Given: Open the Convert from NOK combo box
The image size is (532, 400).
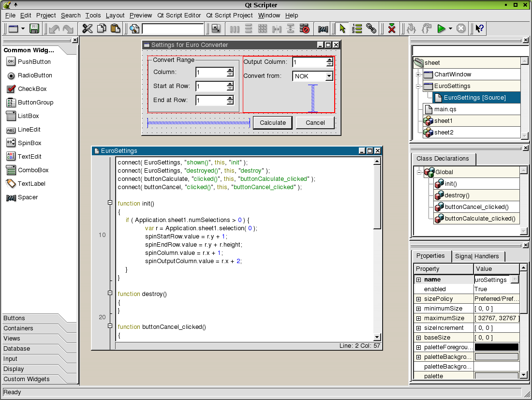Looking at the screenshot, I should pos(313,76).
